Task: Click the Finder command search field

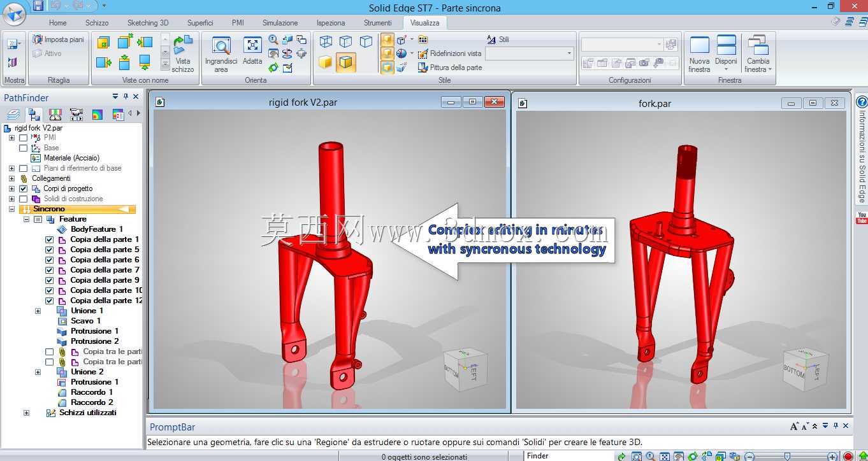Action: click(x=568, y=456)
